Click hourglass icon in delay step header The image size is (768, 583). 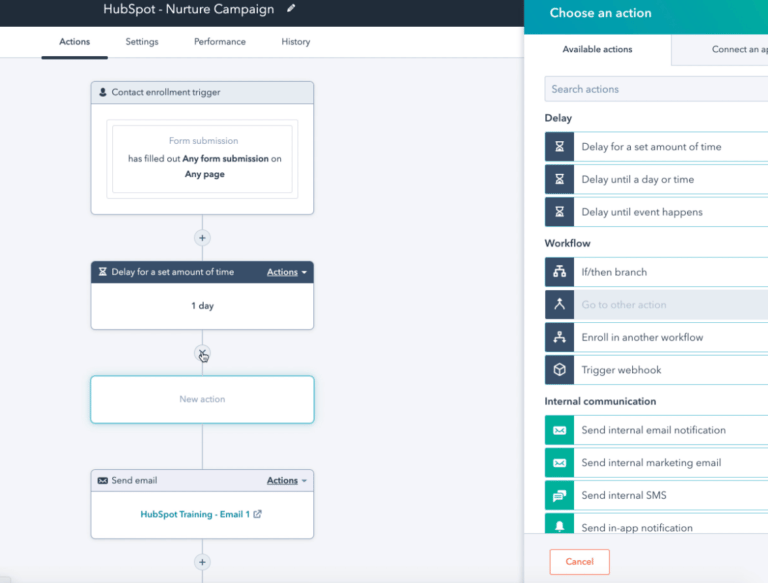[x=102, y=272]
